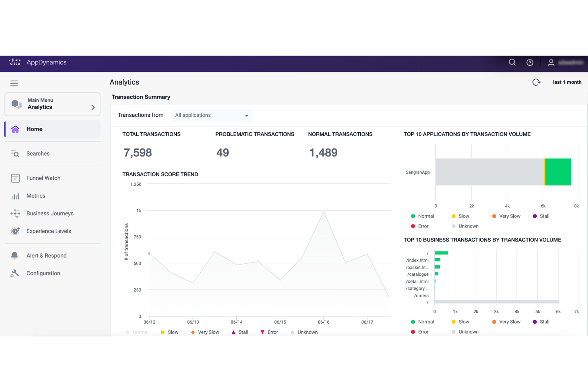
Task: Click the green bar for /index.html
Action: 437,260
